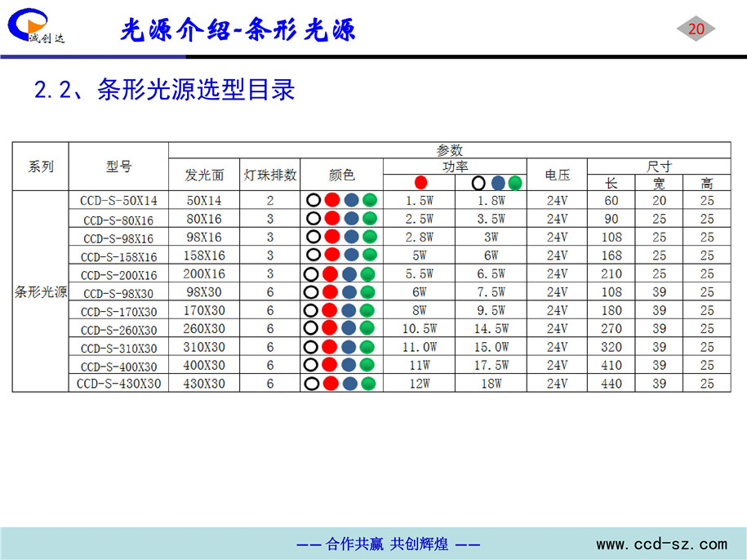
Task: Click the 电压 column header
Action: tap(557, 175)
